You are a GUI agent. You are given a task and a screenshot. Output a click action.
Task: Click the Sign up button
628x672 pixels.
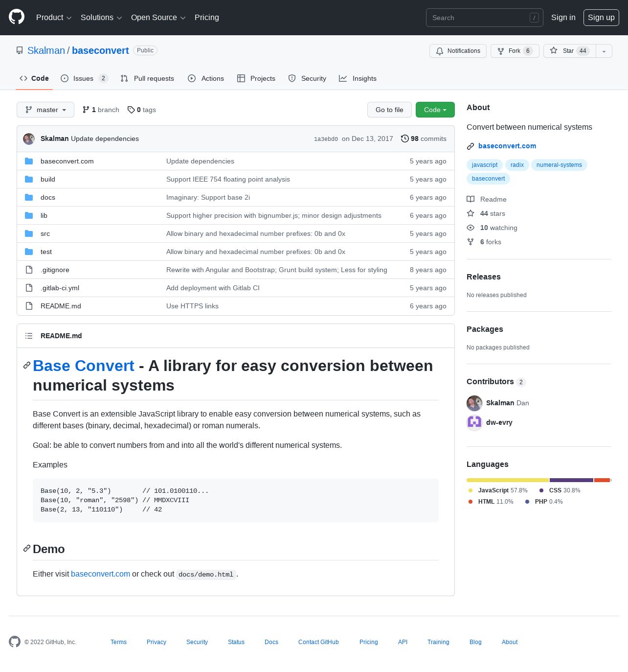point(601,18)
